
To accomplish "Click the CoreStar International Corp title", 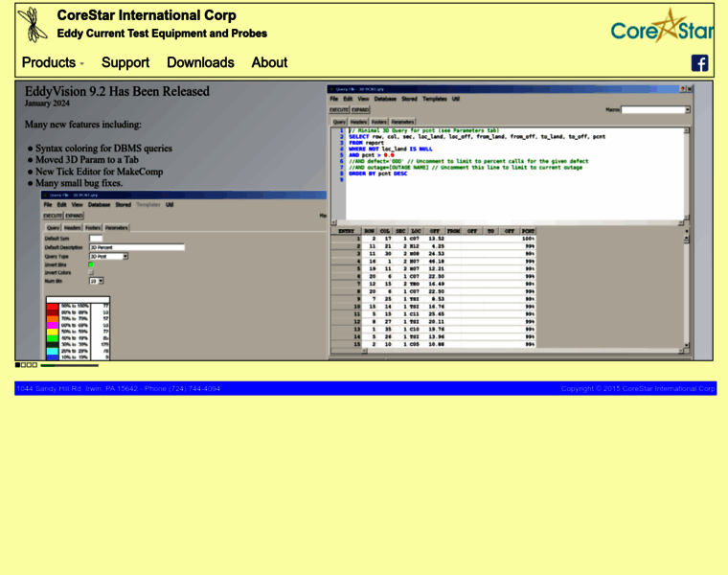I will 147,15.
